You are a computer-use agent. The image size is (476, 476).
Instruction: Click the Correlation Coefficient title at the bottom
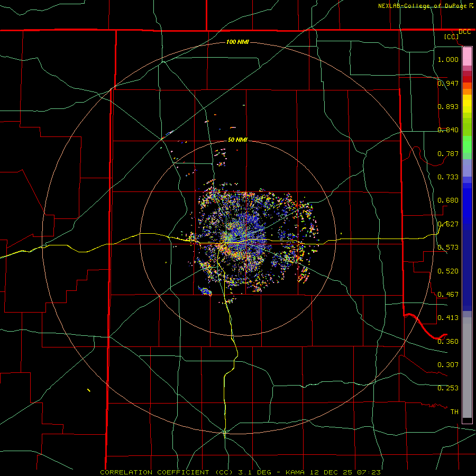(x=240, y=472)
